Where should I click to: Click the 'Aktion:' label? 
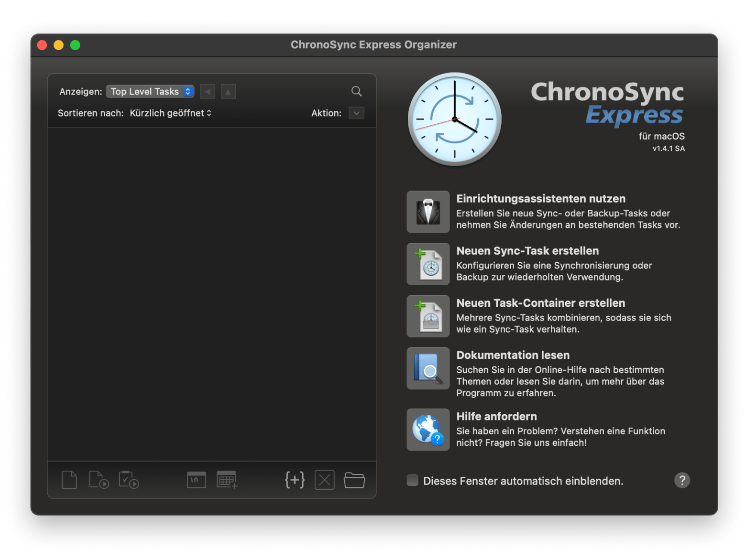(x=327, y=113)
